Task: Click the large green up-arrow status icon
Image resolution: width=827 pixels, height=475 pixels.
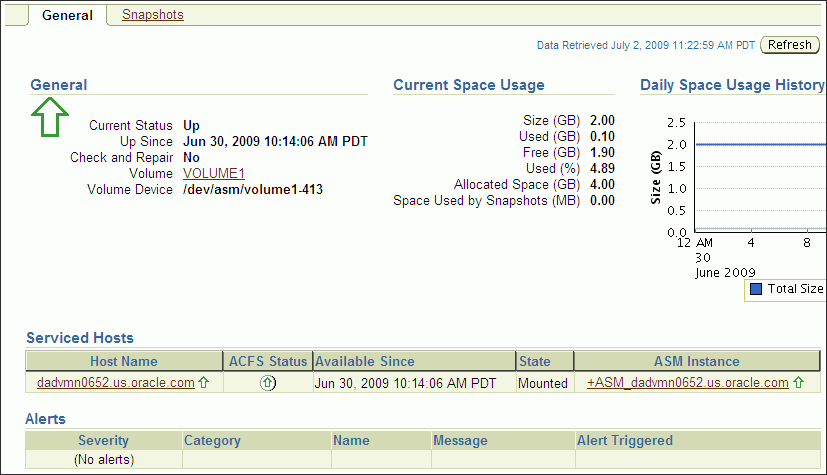Action: pos(50,117)
